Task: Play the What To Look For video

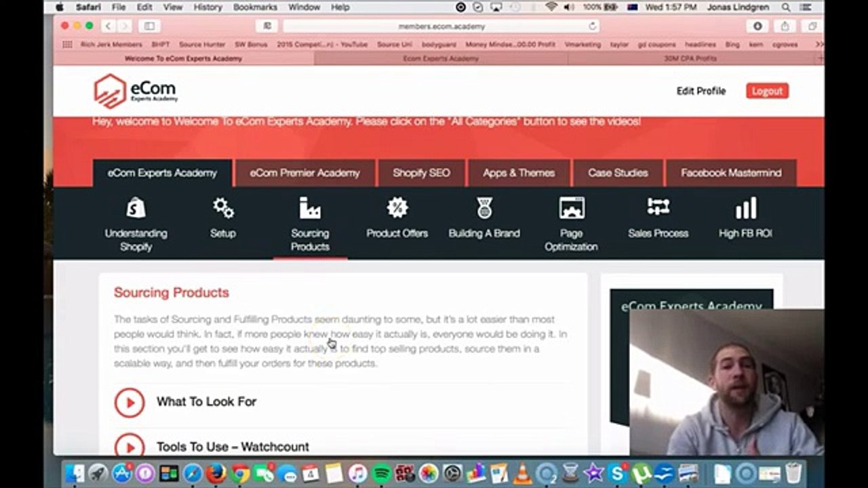Action: click(x=129, y=402)
